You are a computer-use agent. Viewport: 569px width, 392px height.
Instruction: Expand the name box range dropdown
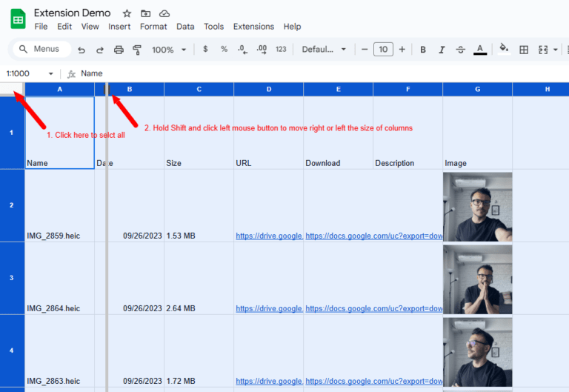tap(51, 73)
